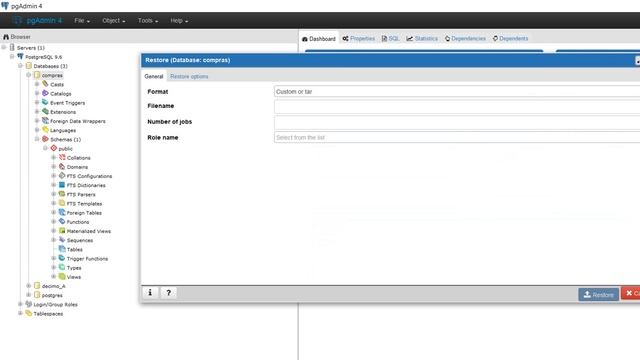Select decimo_A database in tree
This screenshot has width=640, height=360.
(53, 286)
